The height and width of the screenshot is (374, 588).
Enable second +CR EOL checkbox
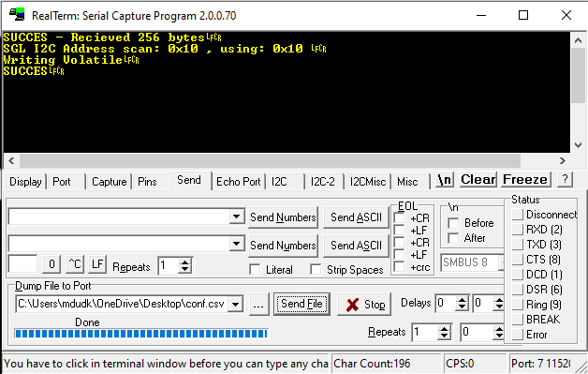(x=400, y=243)
